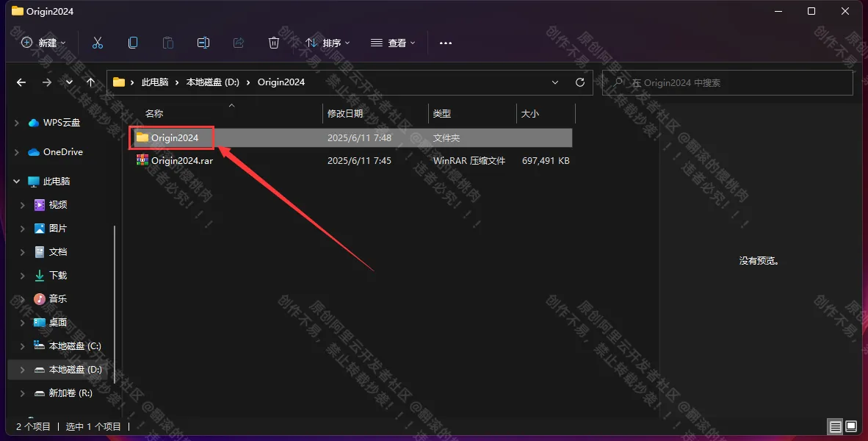Click the WinRAR archive icon of Origin2024.rar
Viewport: 868px width, 441px height.
click(142, 160)
